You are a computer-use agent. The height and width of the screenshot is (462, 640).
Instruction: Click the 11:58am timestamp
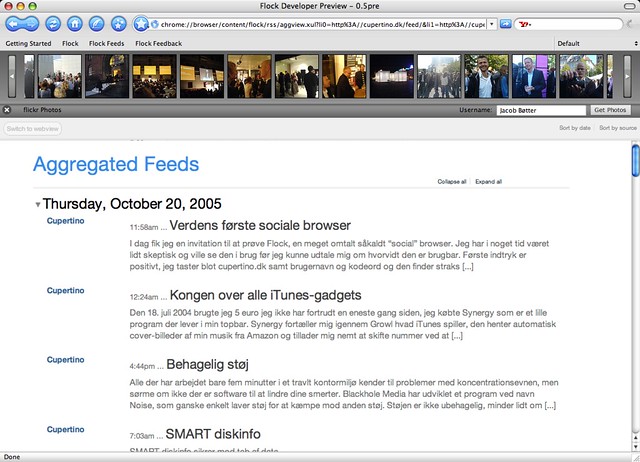(144, 227)
